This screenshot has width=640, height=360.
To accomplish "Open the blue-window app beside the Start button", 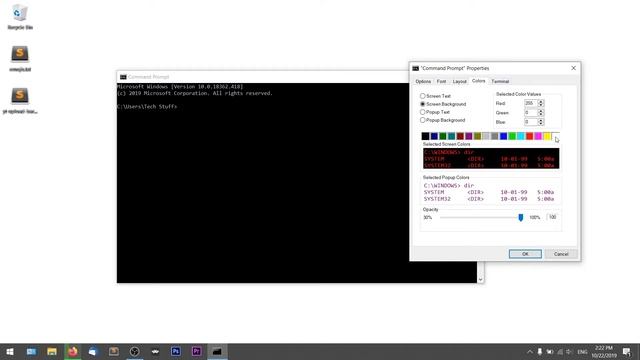I will 31,351.
